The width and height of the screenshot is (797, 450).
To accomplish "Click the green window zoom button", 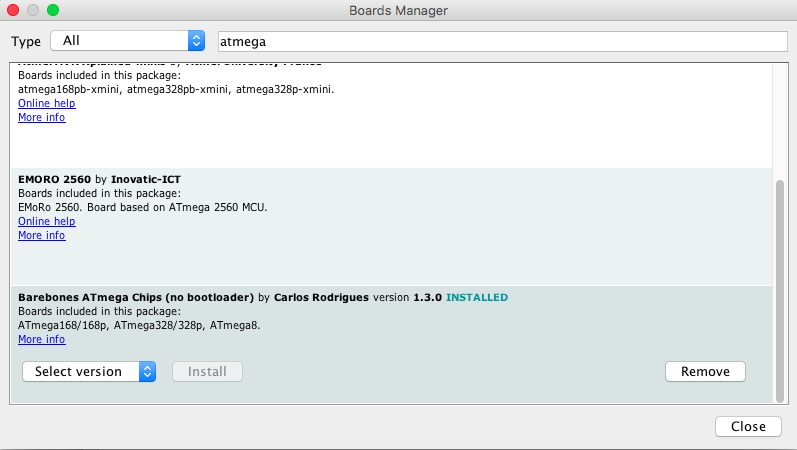I will point(53,10).
